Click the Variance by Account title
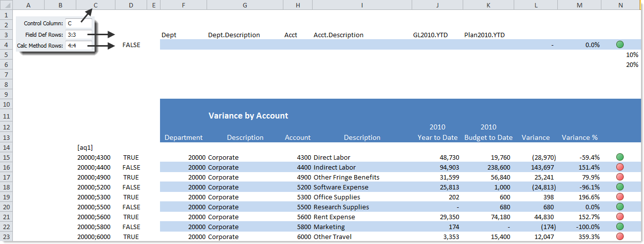Screen dimensions: 644x244 coord(248,116)
